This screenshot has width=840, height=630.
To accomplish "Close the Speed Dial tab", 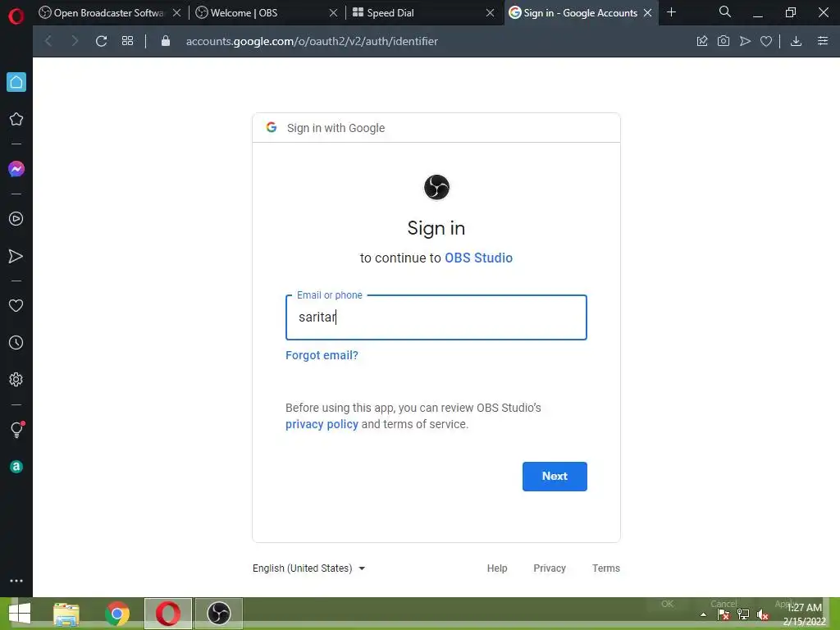I will [490, 13].
